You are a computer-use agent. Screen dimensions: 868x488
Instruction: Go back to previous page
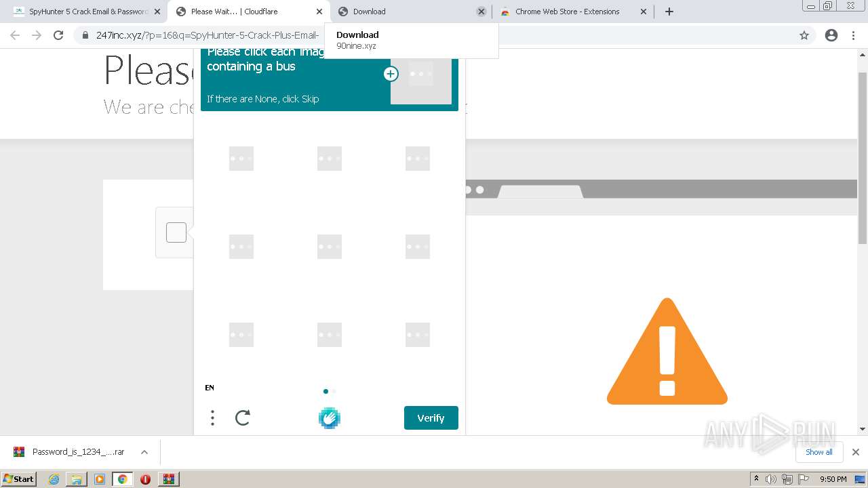[15, 35]
